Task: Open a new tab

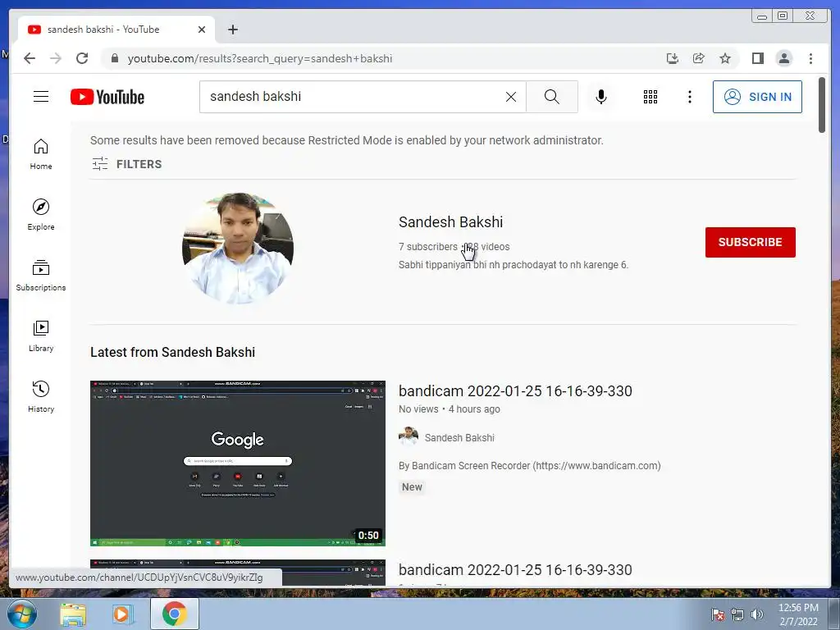Action: click(232, 30)
